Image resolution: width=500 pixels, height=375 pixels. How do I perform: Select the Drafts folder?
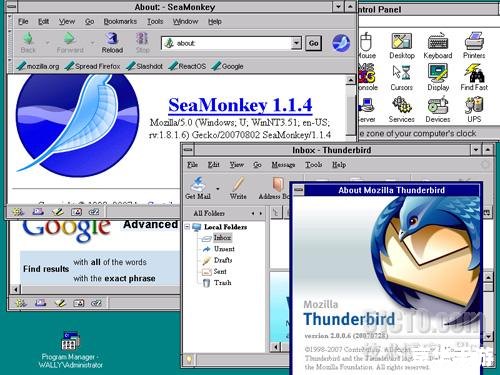point(217,260)
